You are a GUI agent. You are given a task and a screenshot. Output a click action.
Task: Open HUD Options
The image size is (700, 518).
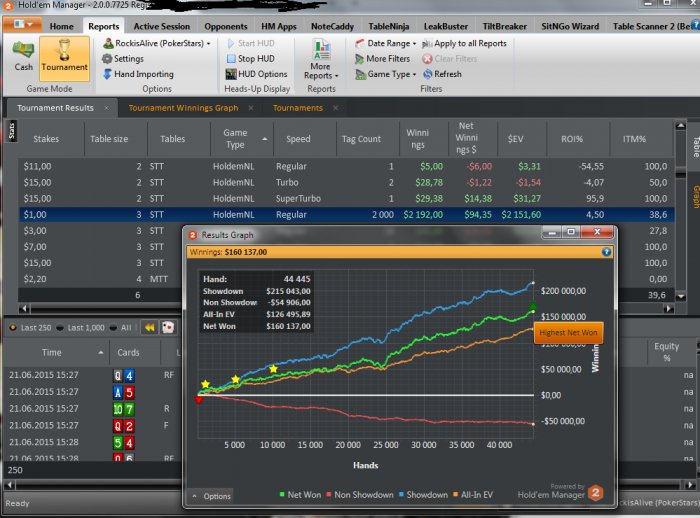[x=257, y=74]
